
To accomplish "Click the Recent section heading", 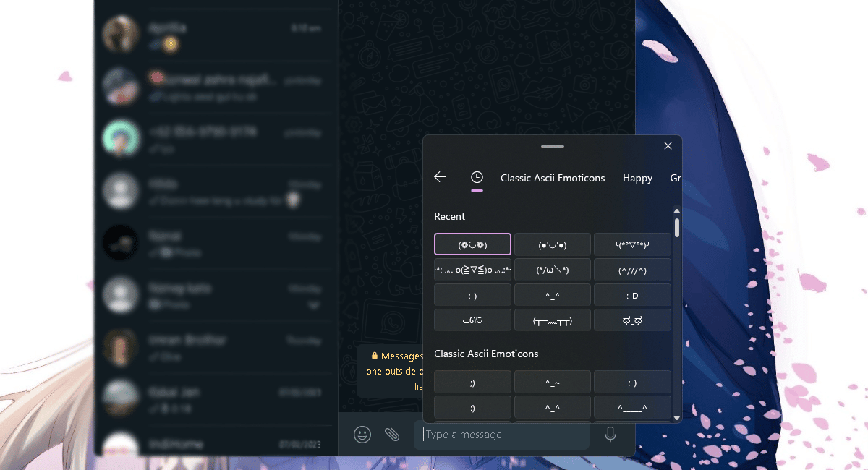I will click(x=449, y=216).
